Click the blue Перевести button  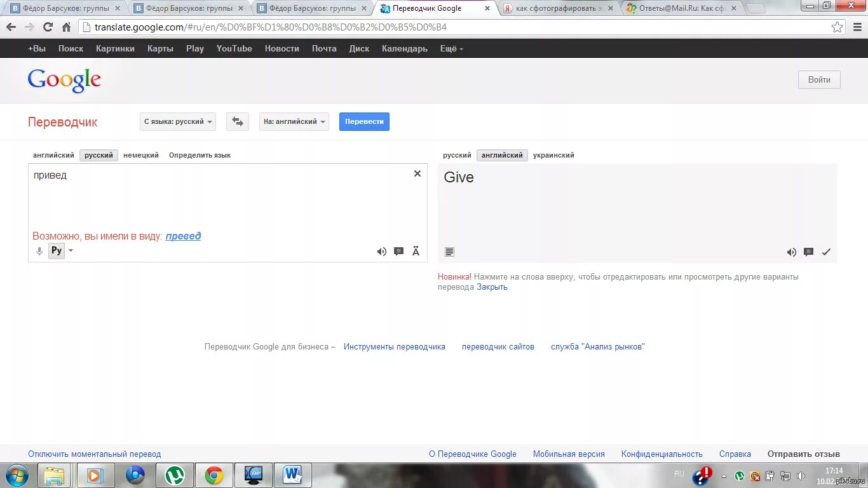coord(364,121)
